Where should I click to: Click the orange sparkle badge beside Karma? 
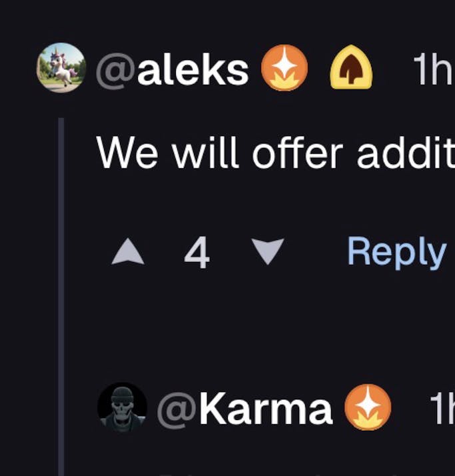[367, 407]
